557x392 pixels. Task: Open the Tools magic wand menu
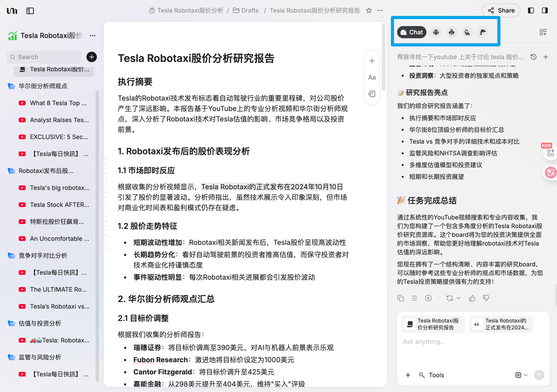[431, 375]
